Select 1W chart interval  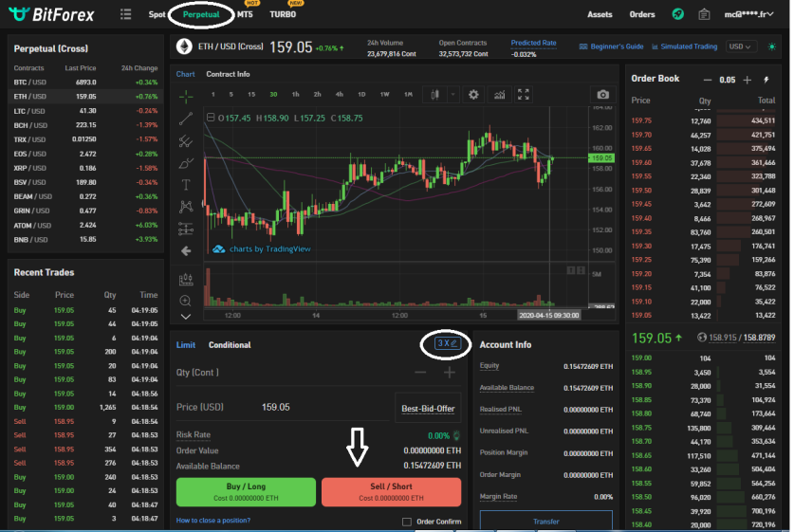tap(385, 94)
